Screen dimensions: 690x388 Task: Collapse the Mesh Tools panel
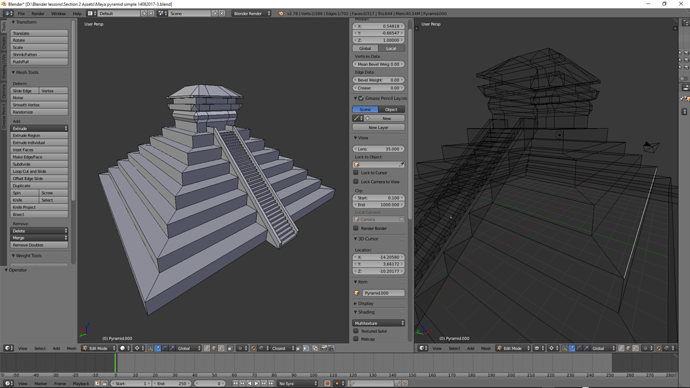13,72
